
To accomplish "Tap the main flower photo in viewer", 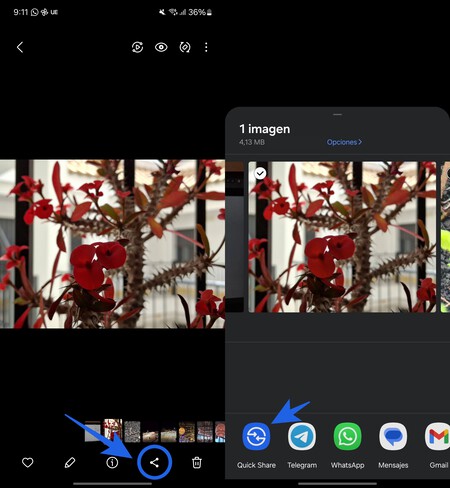I will [112, 244].
